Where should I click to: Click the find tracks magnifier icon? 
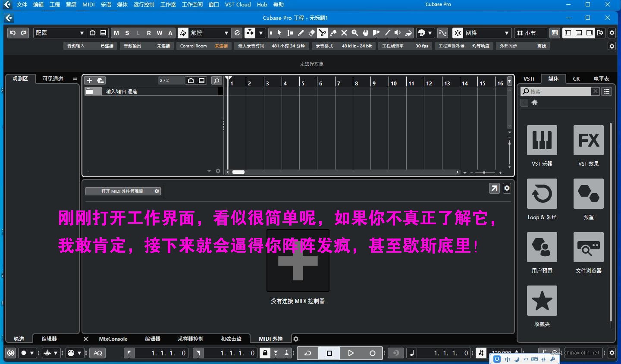216,81
